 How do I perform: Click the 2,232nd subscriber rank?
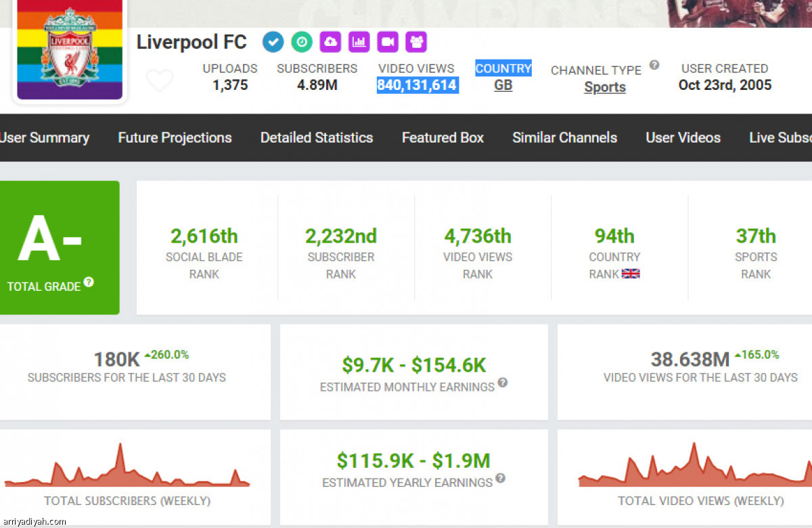coord(340,236)
